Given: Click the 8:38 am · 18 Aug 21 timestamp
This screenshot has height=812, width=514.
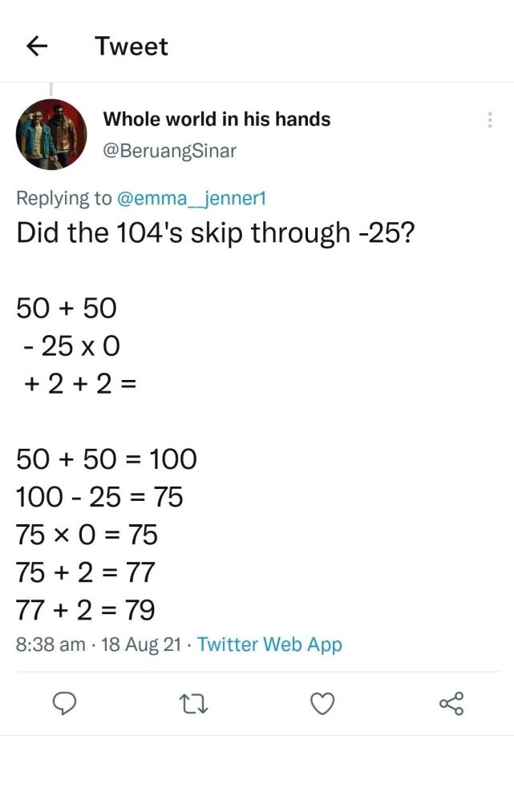Looking at the screenshot, I should coord(98,644).
